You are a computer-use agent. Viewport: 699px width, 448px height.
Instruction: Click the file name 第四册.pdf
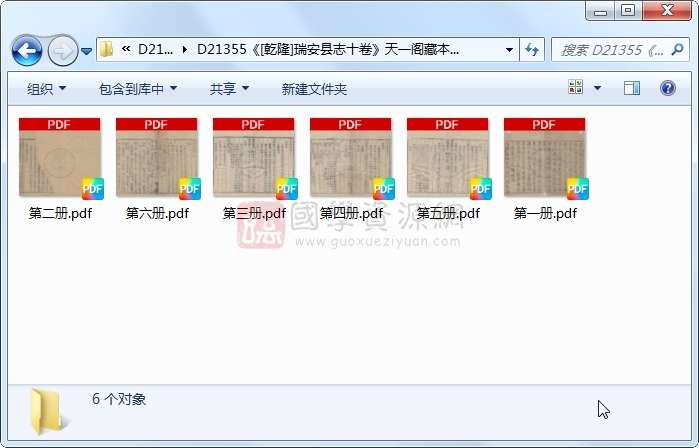pyautogui.click(x=351, y=213)
